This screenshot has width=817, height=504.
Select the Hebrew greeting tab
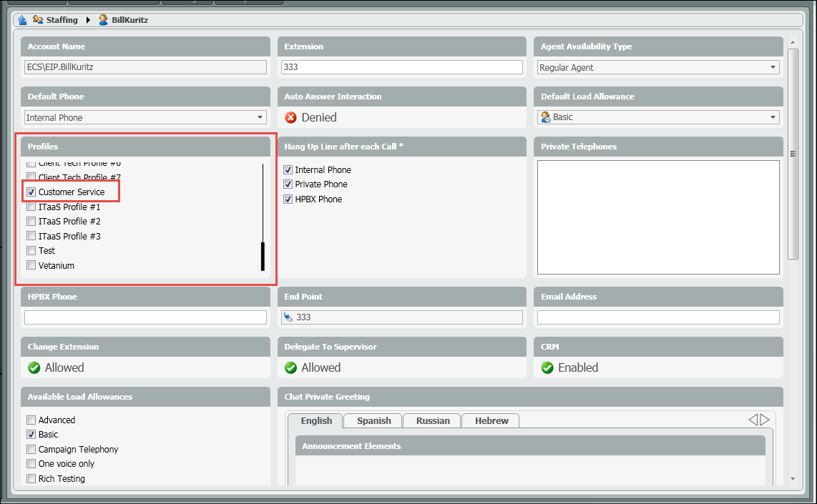491,420
